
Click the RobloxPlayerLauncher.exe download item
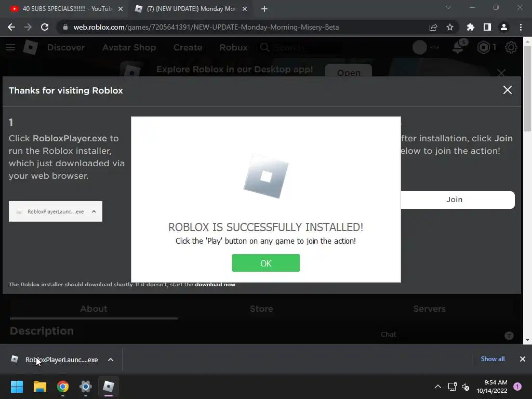pyautogui.click(x=61, y=360)
